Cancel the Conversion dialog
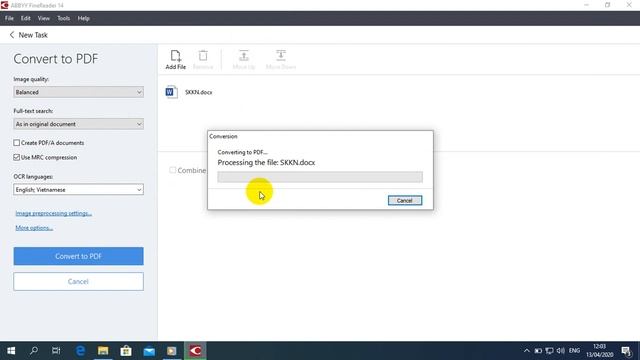Viewport: 640px width, 360px height. [405, 200]
